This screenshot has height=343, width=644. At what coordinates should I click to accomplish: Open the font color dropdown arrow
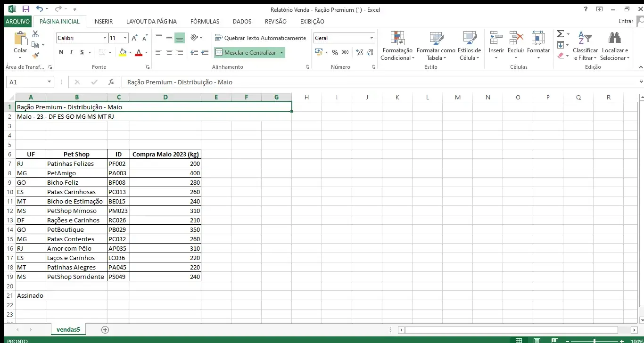(146, 52)
